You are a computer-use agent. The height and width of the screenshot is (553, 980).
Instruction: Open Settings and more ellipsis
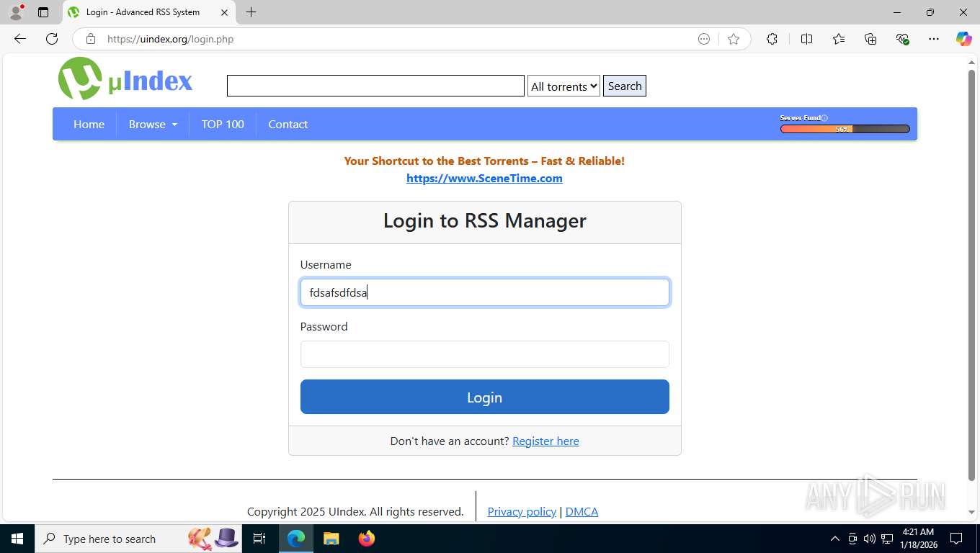934,39
